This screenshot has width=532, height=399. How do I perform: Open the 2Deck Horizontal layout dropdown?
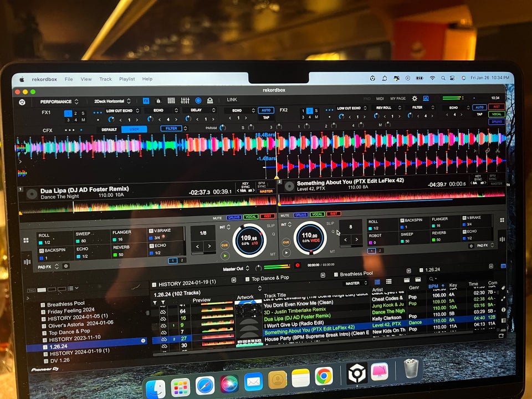[x=112, y=101]
